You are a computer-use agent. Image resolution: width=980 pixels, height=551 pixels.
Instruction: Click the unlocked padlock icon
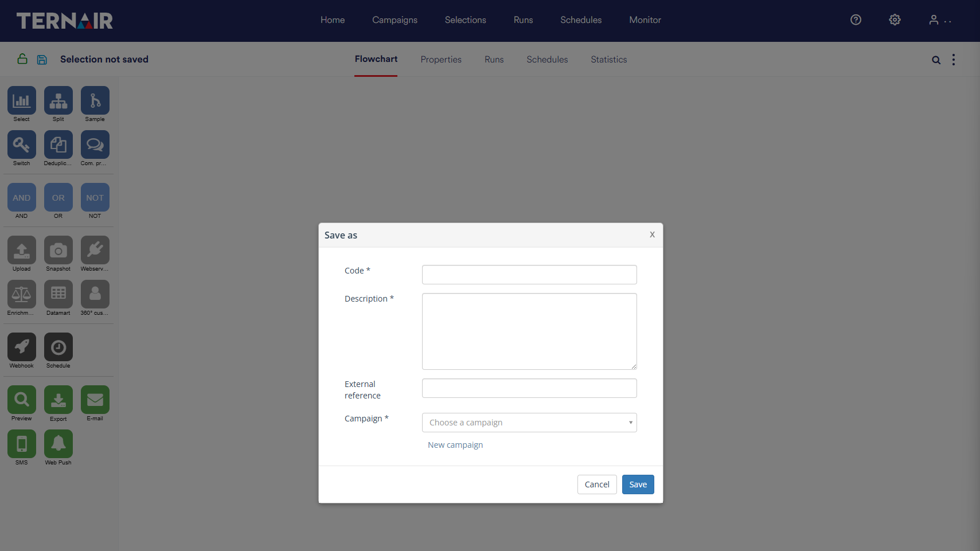click(x=22, y=58)
